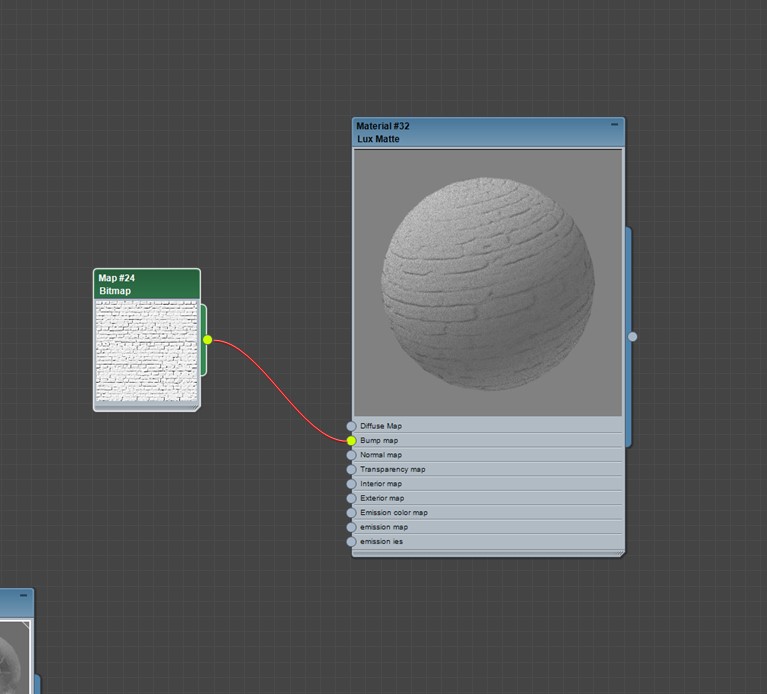The width and height of the screenshot is (767, 694).
Task: Click the emission map slot label
Action: (x=380, y=527)
